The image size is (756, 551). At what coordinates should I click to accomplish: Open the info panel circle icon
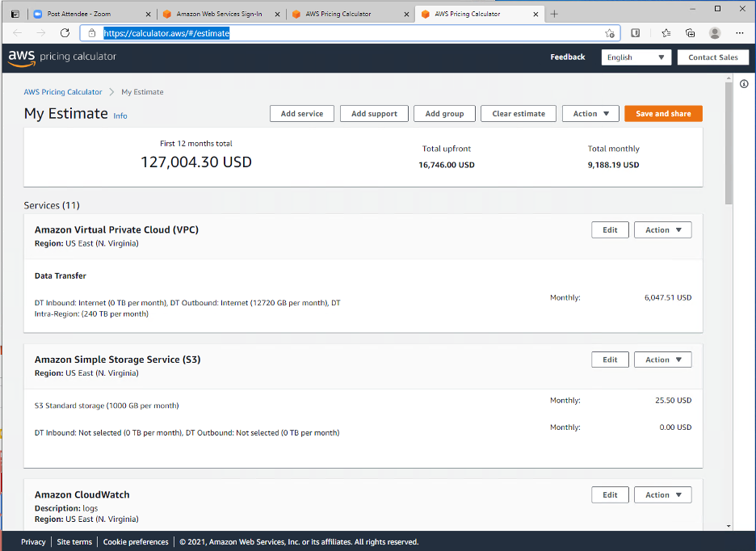point(744,84)
